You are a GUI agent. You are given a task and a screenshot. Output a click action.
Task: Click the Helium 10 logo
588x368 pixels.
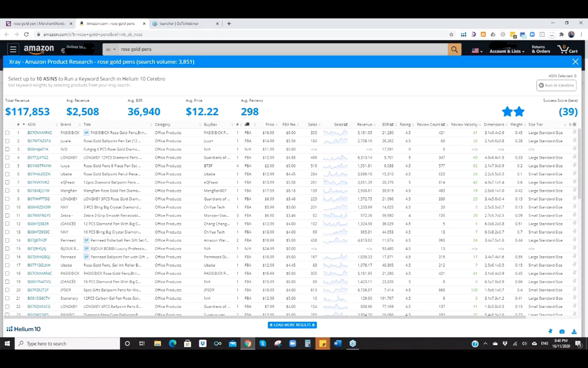23,329
